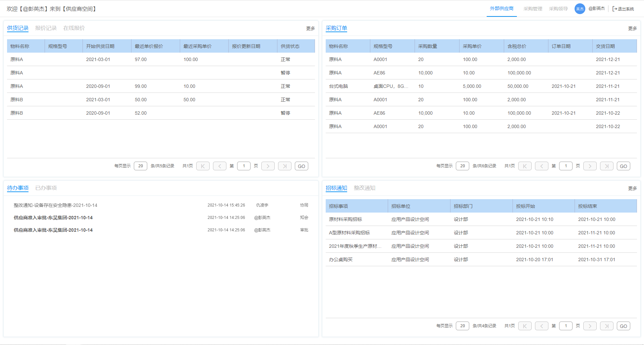This screenshot has height=345, width=644.
Task: Go to previous page in purchase orders pager
Action: 541,166
